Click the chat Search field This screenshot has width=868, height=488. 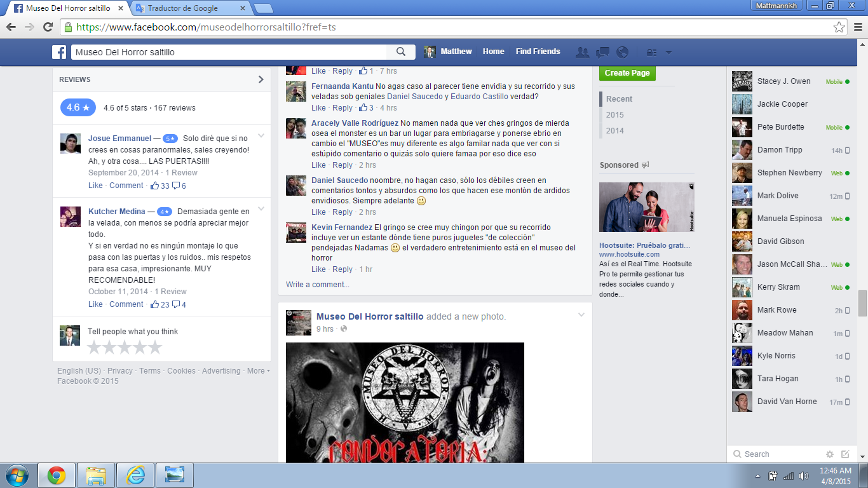tap(775, 454)
